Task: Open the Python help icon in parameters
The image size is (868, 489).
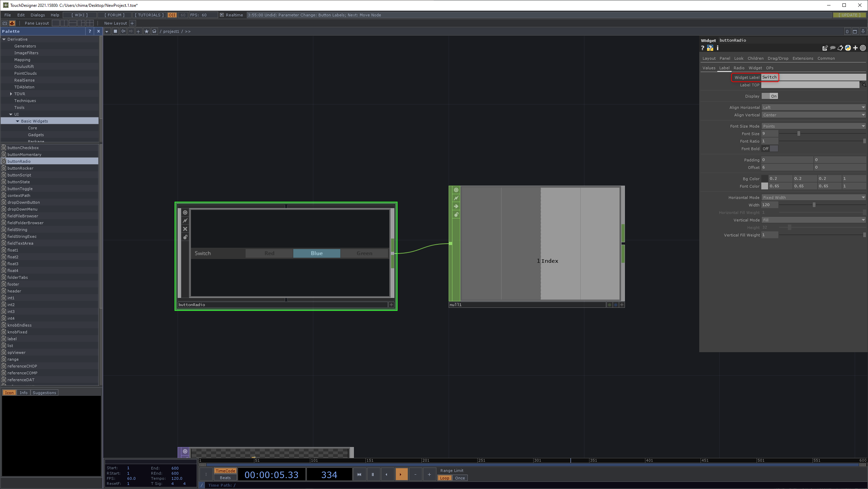Action: point(710,48)
